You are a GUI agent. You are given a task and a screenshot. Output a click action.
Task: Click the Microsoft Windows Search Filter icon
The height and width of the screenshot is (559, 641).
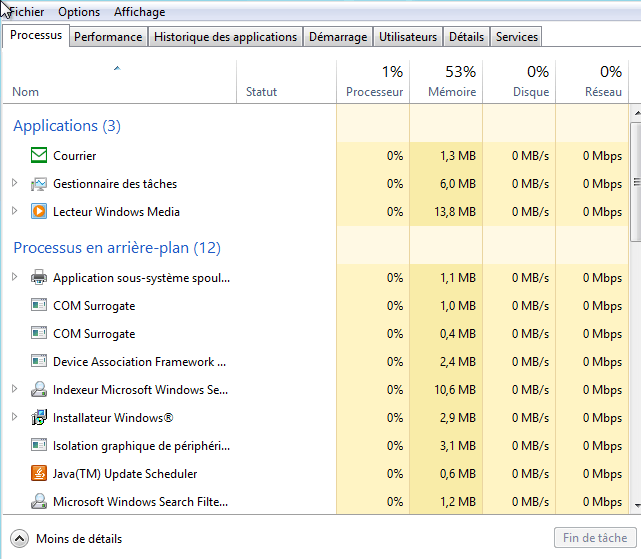[x=39, y=501]
